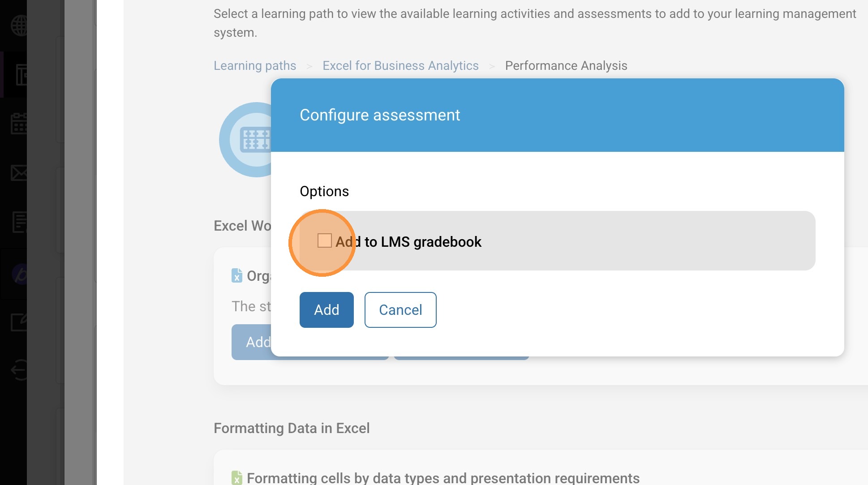Click the abacus learning path icon

251,140
